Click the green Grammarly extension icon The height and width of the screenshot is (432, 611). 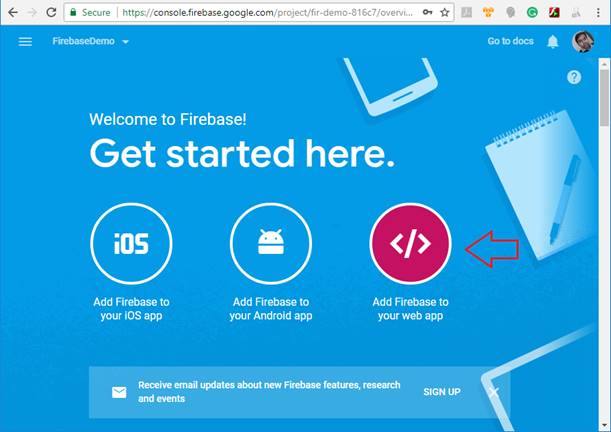tap(532, 12)
